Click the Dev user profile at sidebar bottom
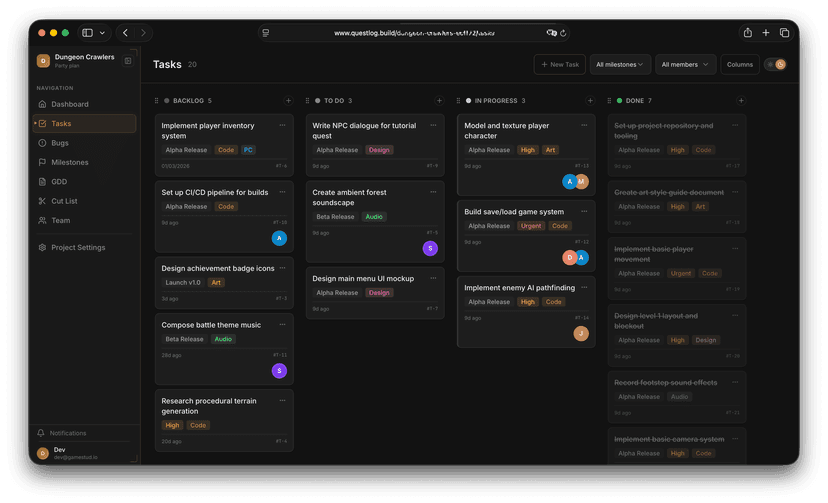Image resolution: width=828 pixels, height=503 pixels. pos(84,453)
